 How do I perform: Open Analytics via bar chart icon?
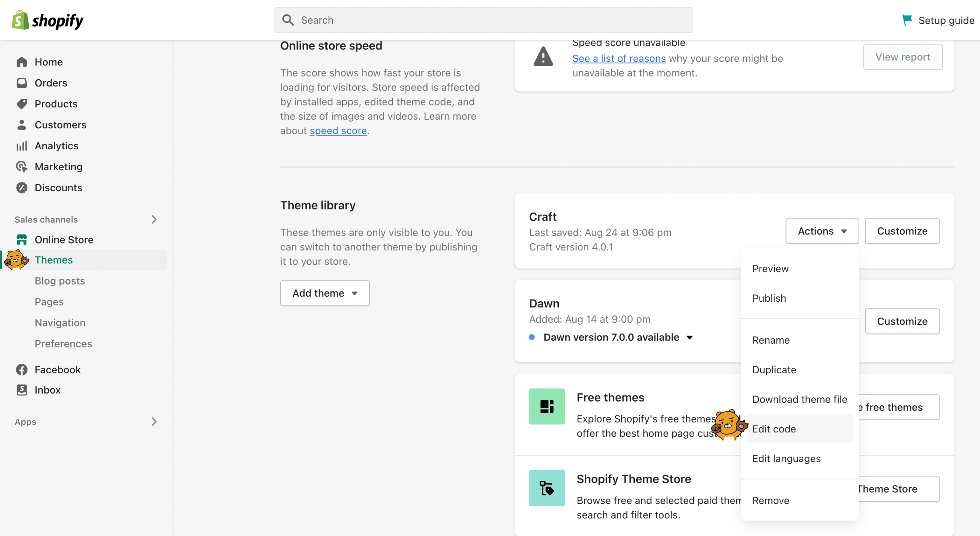pyautogui.click(x=22, y=146)
